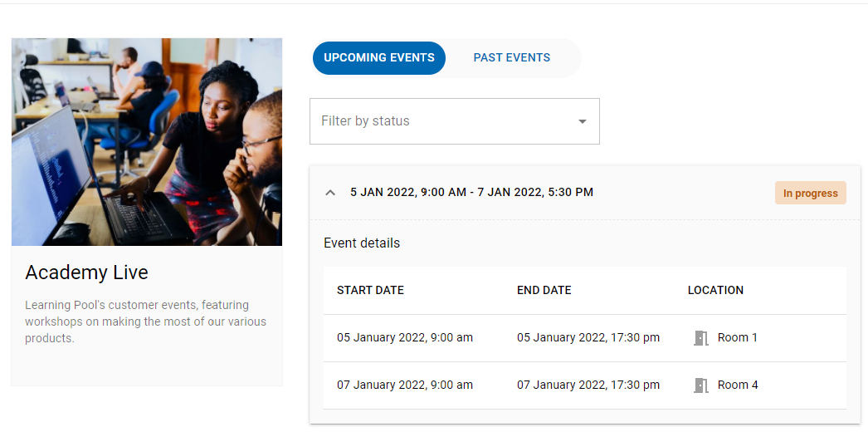The image size is (868, 432).
Task: Click the Room 4 door icon
Action: [701, 385]
